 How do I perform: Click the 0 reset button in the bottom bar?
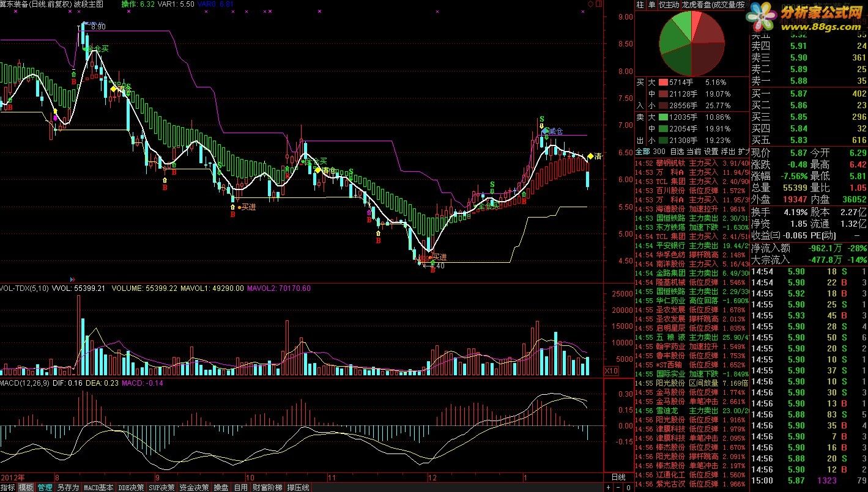(x=628, y=488)
